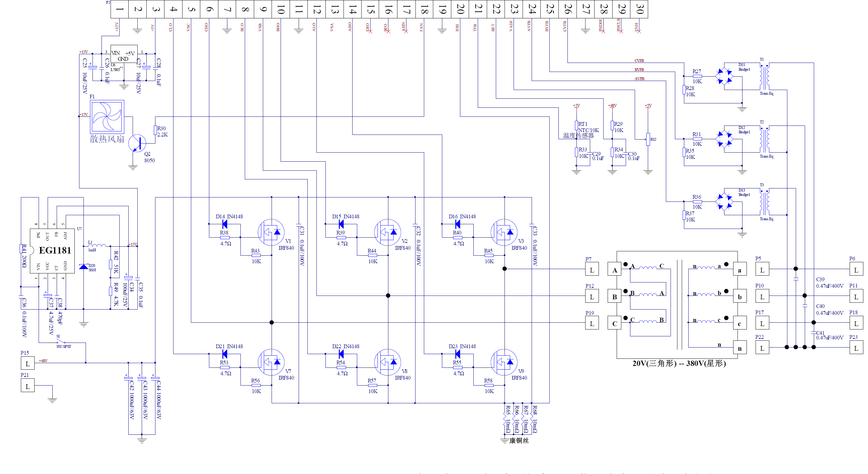Select the D11 bridge rectifier symbol
Viewport: 868px width, 474px height.
(x=724, y=76)
